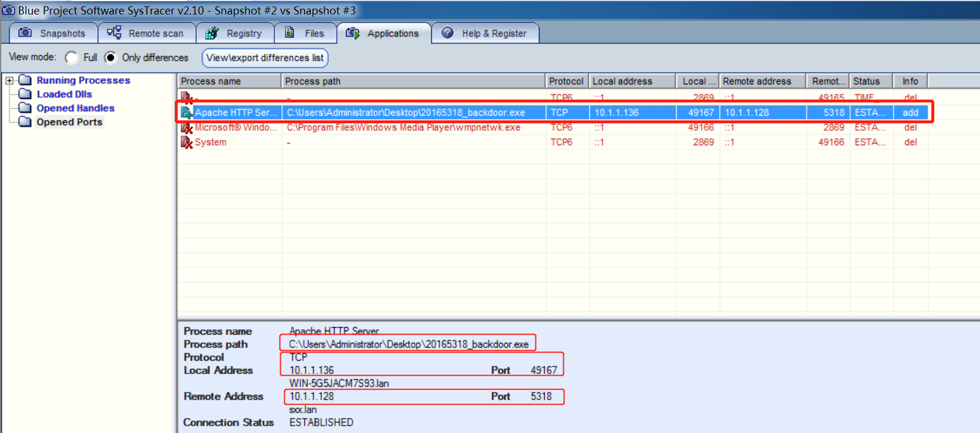Select the Only differences radio button
980x433 pixels.
coord(110,57)
